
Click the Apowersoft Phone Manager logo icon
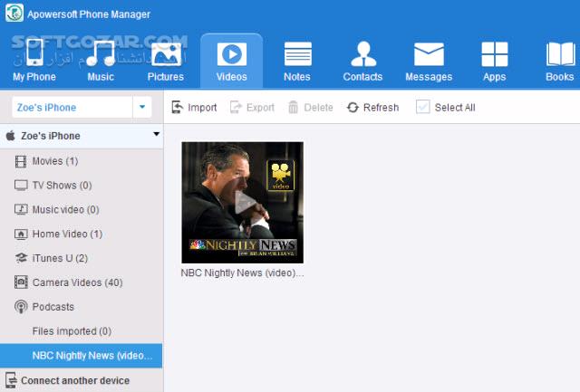pos(14,13)
